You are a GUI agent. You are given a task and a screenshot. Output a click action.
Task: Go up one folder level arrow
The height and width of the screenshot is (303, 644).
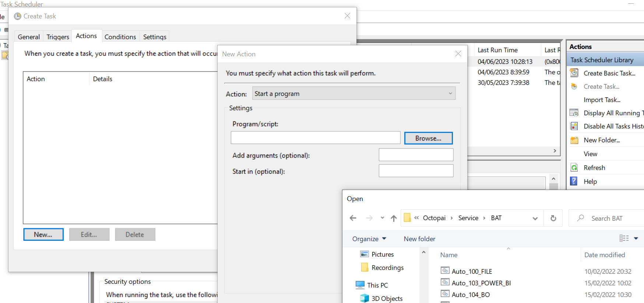click(x=394, y=218)
